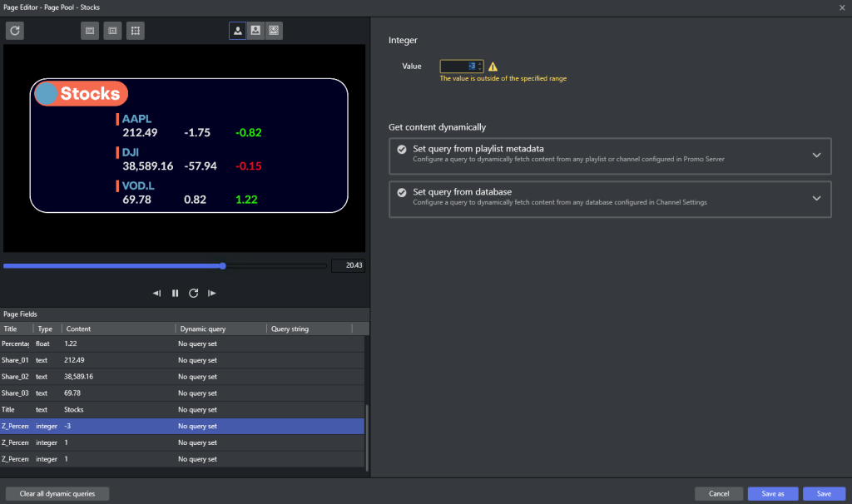The image size is (852, 504).
Task: Expand the Set query from database chevron
Action: 816,198
